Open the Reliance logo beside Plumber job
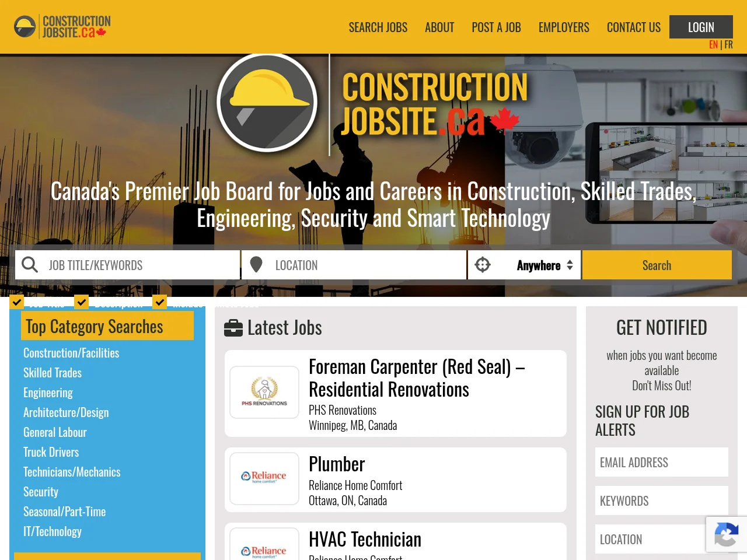Screen dimensions: 747x560 [x=264, y=478]
